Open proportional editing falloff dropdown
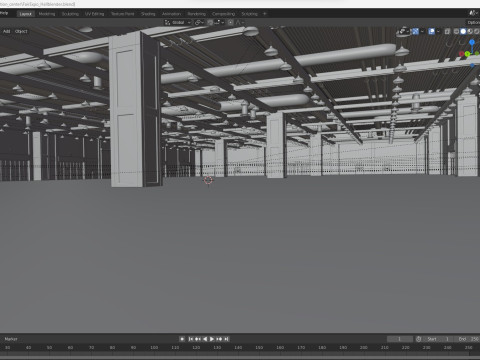 (240, 22)
